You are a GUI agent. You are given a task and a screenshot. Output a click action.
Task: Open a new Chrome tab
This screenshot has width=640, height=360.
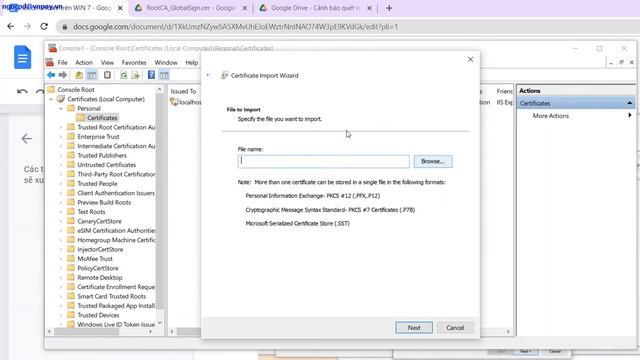[389, 8]
